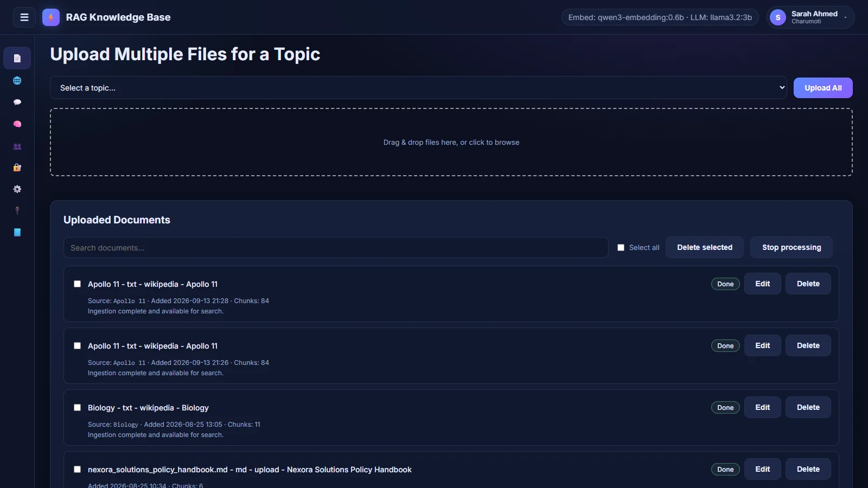Viewport: 868px width, 488px height.
Task: Open the documents page sidebar icon
Action: coord(17,58)
